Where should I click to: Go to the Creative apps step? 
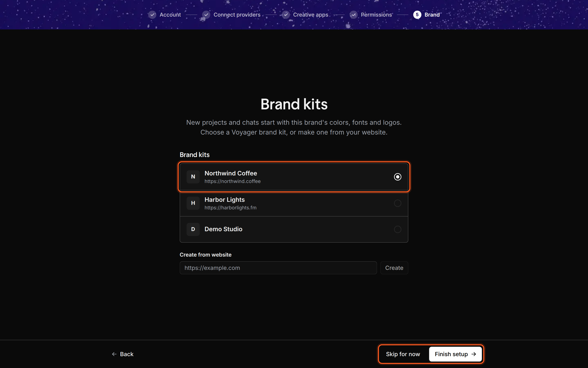point(311,15)
